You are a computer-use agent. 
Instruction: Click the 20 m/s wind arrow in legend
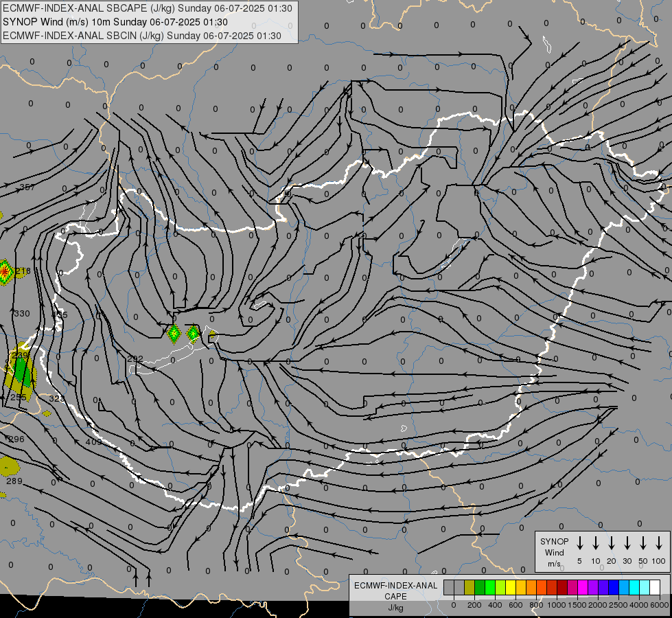click(611, 543)
